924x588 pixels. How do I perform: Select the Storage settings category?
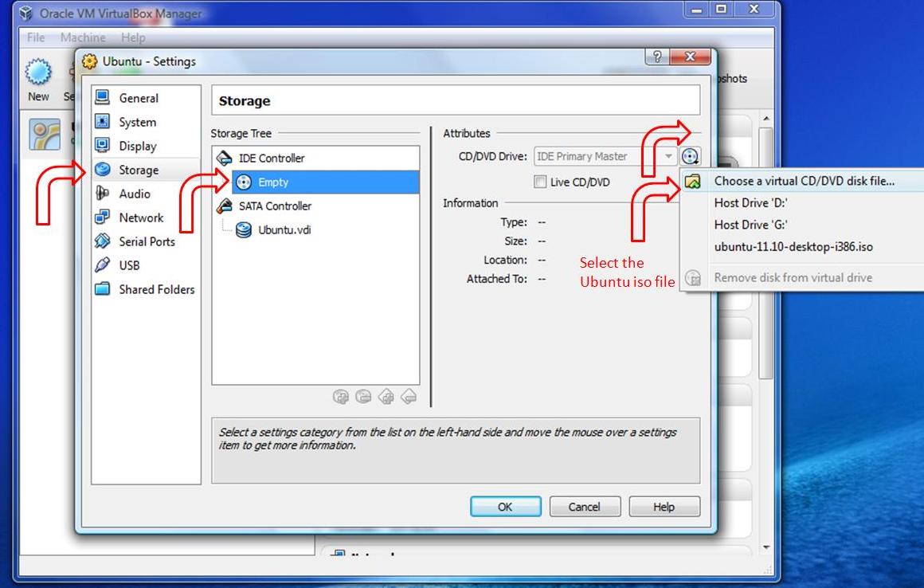click(146, 170)
